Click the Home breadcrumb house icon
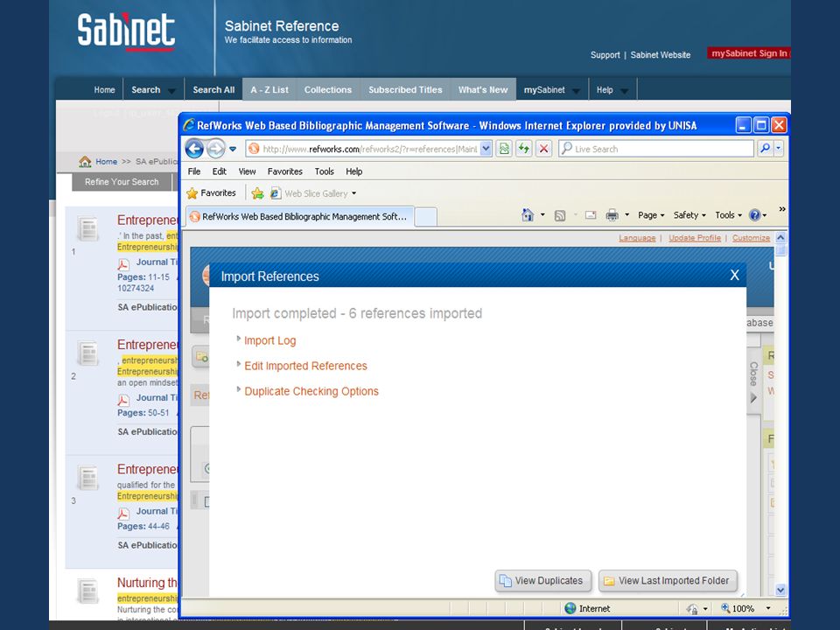The height and width of the screenshot is (630, 840). 85,161
